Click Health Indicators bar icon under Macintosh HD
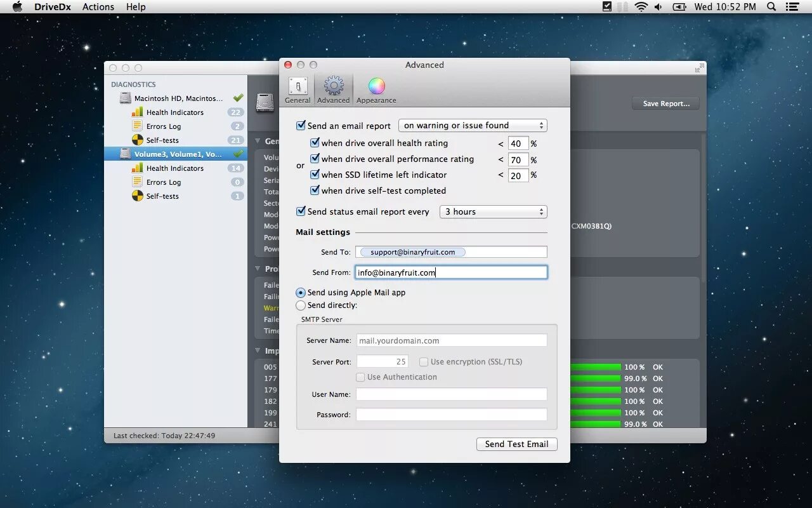Image resolution: width=812 pixels, height=508 pixels. point(137,112)
